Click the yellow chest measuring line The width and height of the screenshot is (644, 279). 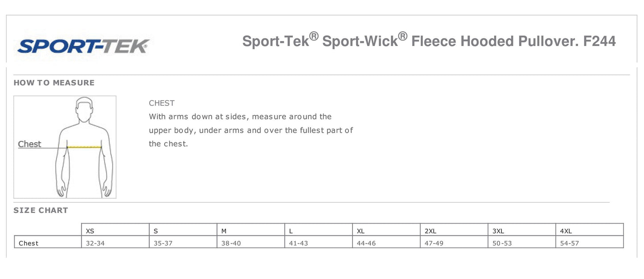tap(84, 146)
